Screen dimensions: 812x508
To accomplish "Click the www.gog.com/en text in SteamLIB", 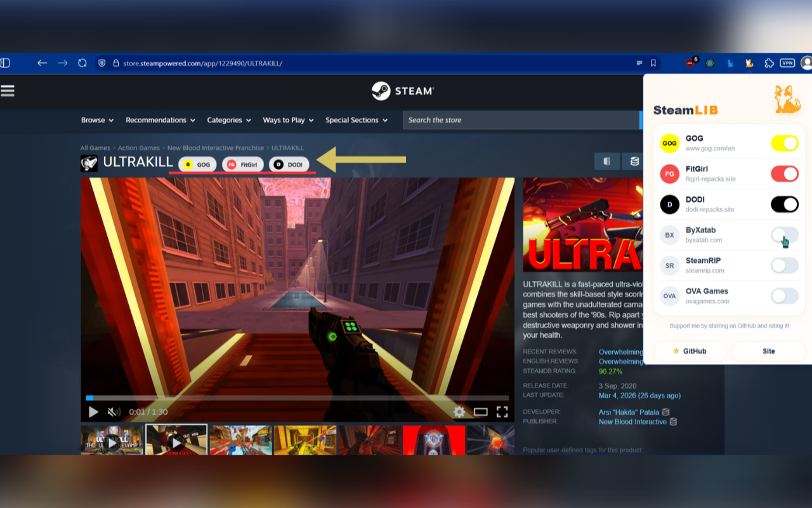I will 710,149.
